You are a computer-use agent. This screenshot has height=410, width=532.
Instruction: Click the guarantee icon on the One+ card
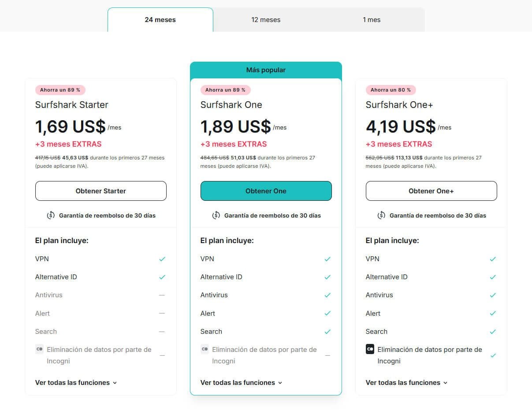(x=381, y=215)
